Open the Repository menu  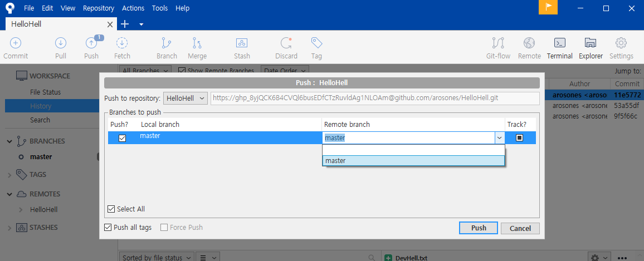pos(99,8)
